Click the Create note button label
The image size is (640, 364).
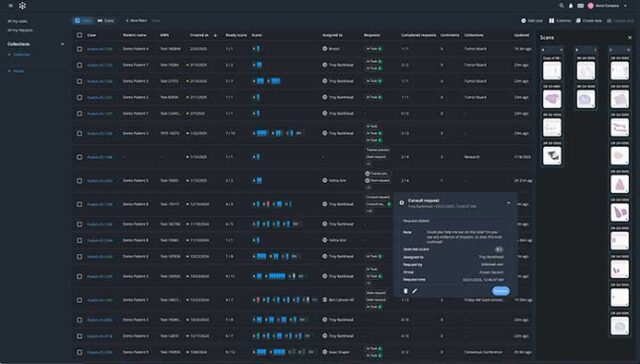[592, 20]
